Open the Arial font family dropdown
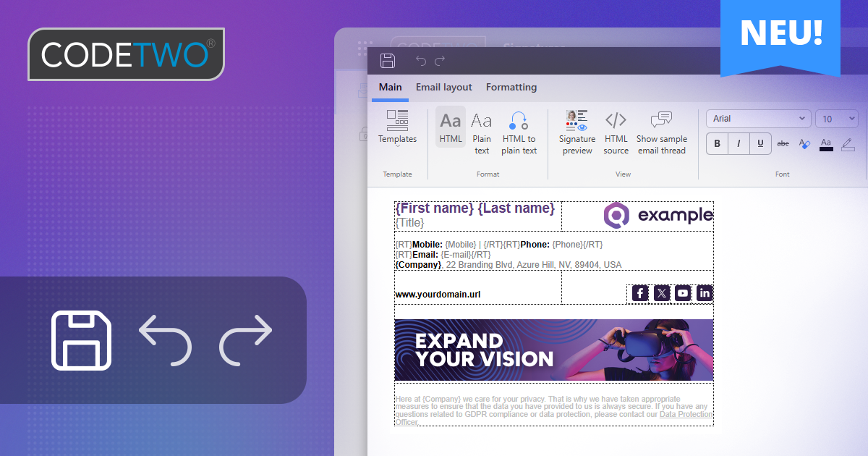The width and height of the screenshot is (868, 456). coord(759,119)
